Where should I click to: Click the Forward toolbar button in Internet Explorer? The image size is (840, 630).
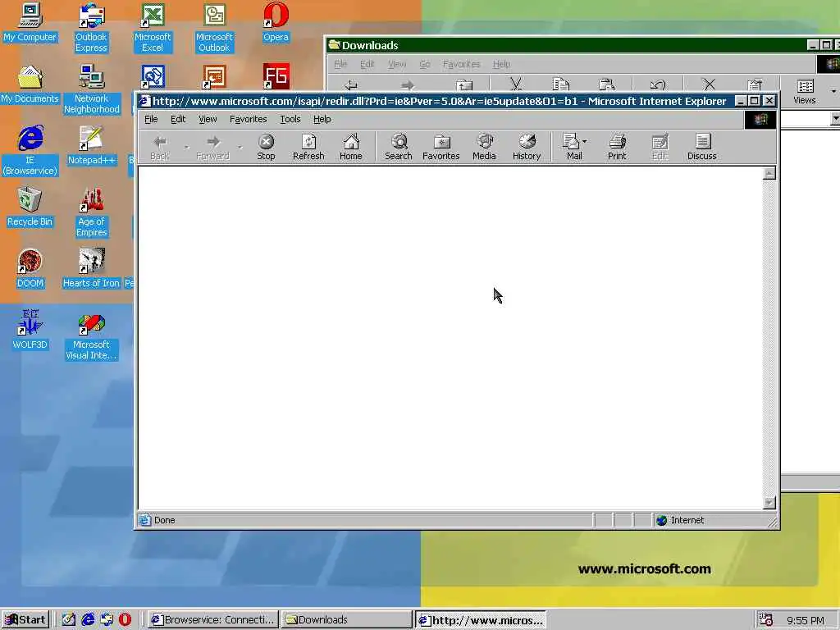tap(212, 148)
